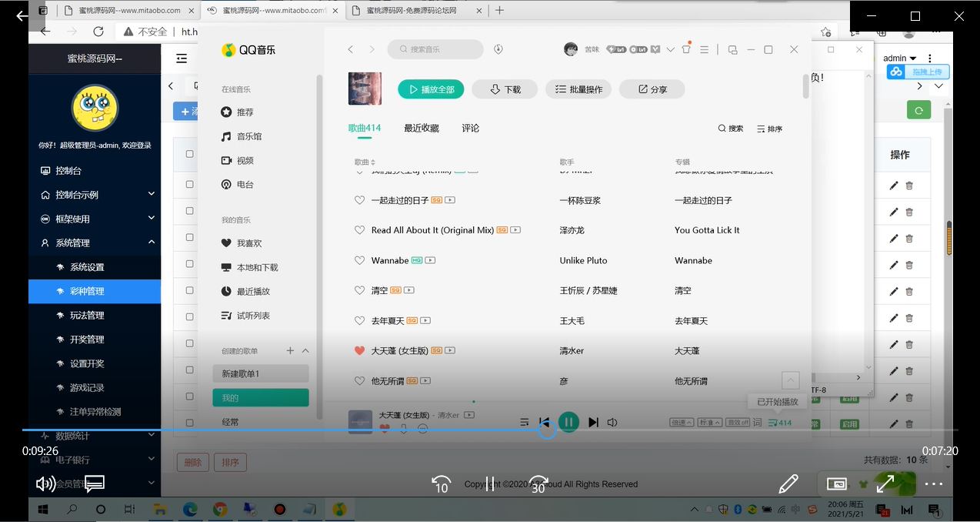
Task: Like the song 清空
Action: click(359, 290)
